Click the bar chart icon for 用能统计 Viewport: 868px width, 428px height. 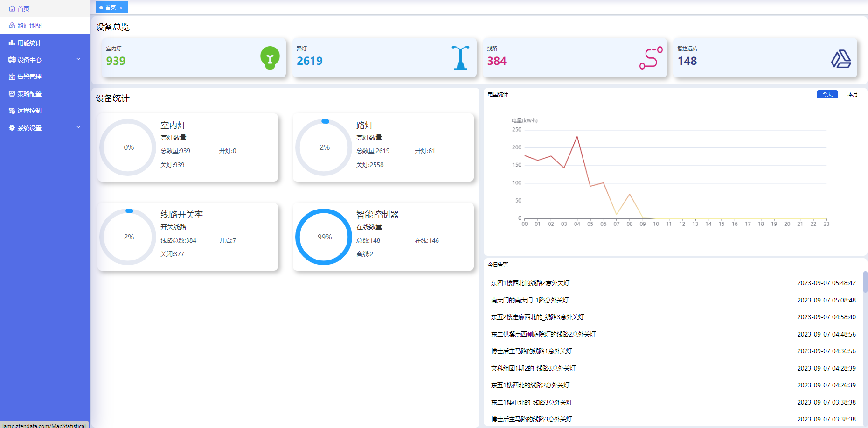(12, 43)
